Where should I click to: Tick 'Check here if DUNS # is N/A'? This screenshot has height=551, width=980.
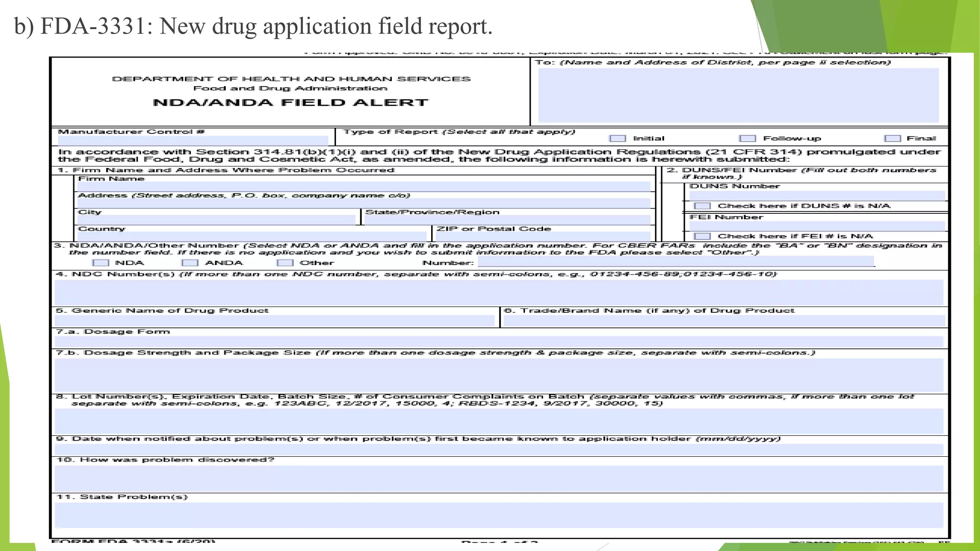click(x=702, y=206)
